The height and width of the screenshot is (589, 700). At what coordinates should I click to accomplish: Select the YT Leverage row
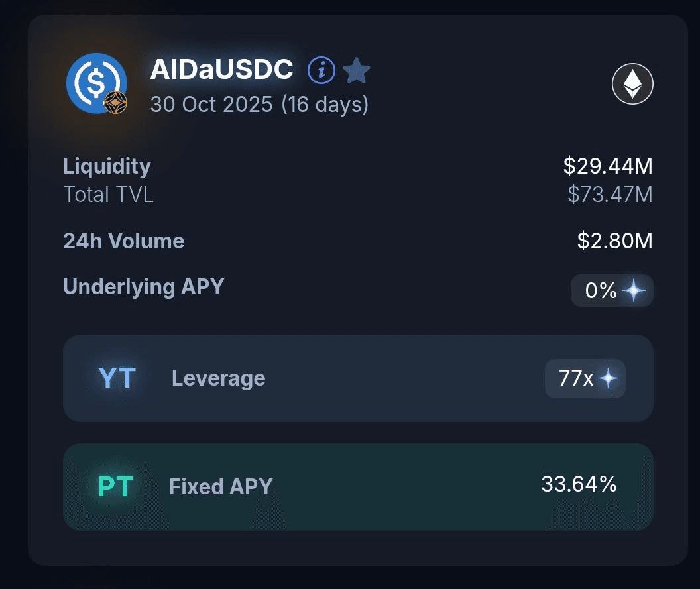click(358, 378)
